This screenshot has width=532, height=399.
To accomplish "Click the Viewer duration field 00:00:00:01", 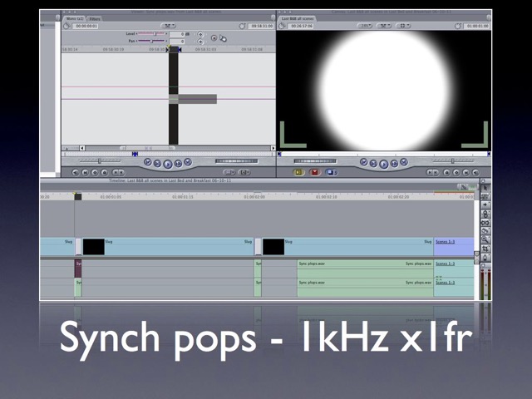I will click(x=86, y=26).
